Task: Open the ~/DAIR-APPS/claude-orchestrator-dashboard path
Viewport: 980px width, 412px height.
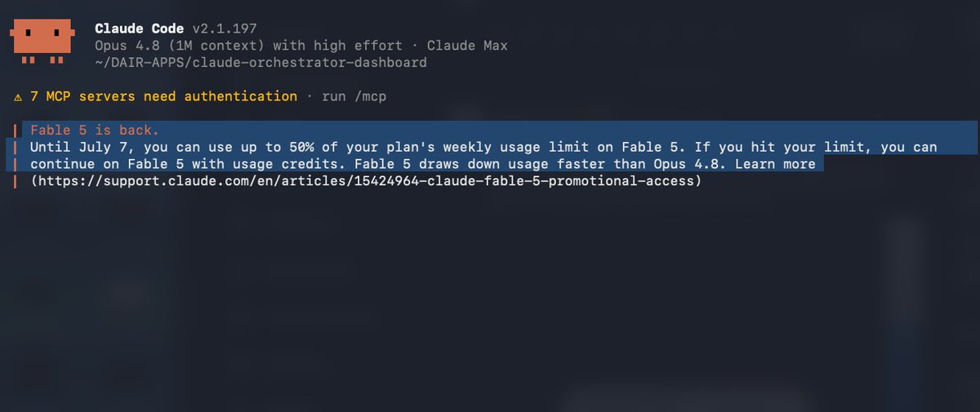Action: [261, 63]
